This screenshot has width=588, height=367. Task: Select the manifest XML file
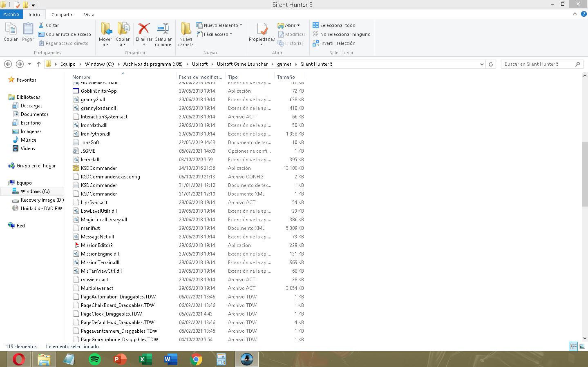90,228
